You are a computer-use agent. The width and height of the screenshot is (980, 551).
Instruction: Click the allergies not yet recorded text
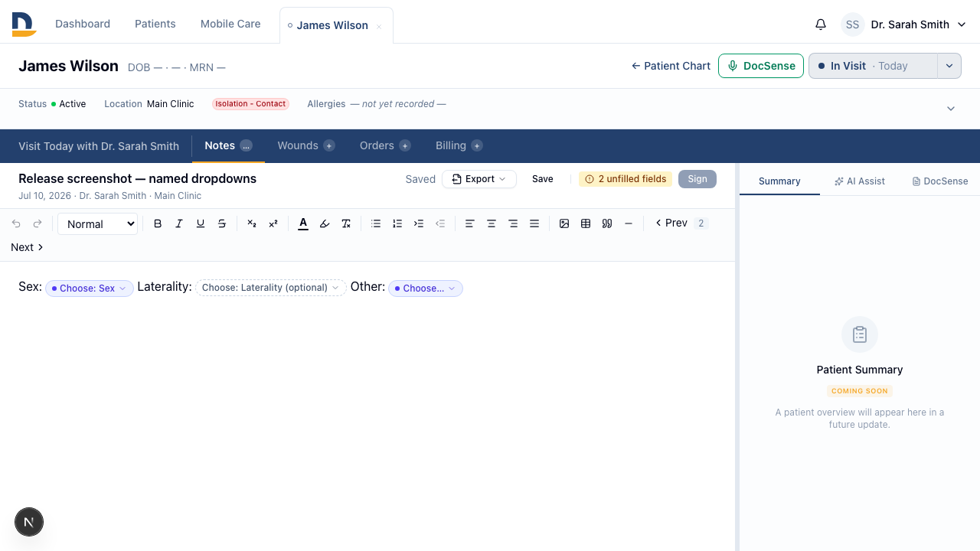pos(398,104)
